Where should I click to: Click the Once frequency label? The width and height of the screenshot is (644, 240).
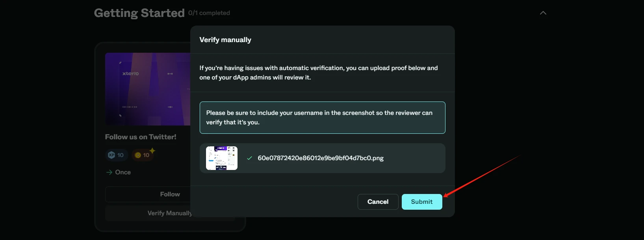(x=123, y=172)
